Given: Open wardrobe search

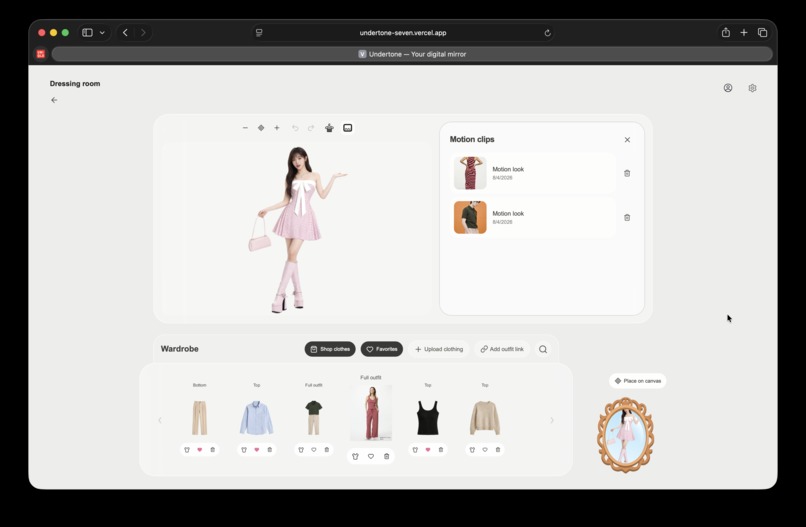Looking at the screenshot, I should click(543, 349).
